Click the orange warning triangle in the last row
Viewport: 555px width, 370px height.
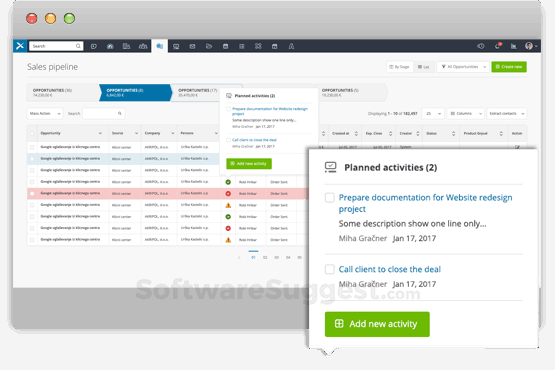(228, 240)
